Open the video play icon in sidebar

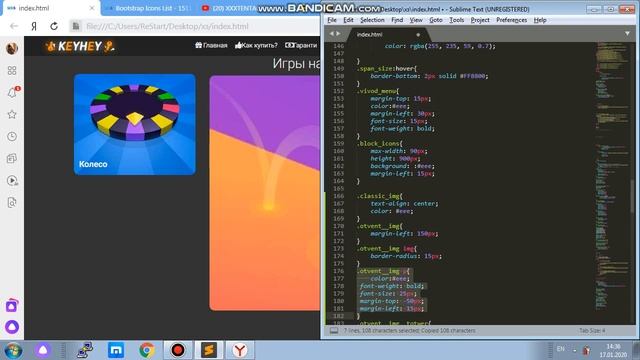click(12, 180)
